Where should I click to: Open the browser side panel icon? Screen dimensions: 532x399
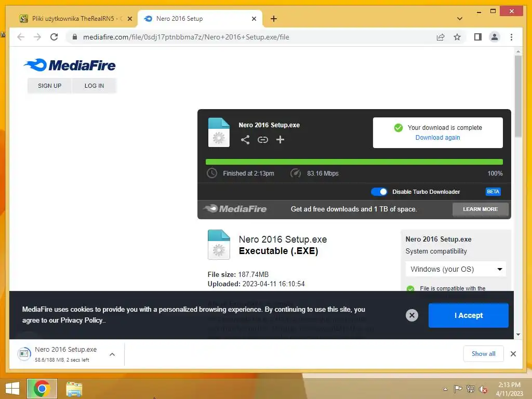pos(478,37)
